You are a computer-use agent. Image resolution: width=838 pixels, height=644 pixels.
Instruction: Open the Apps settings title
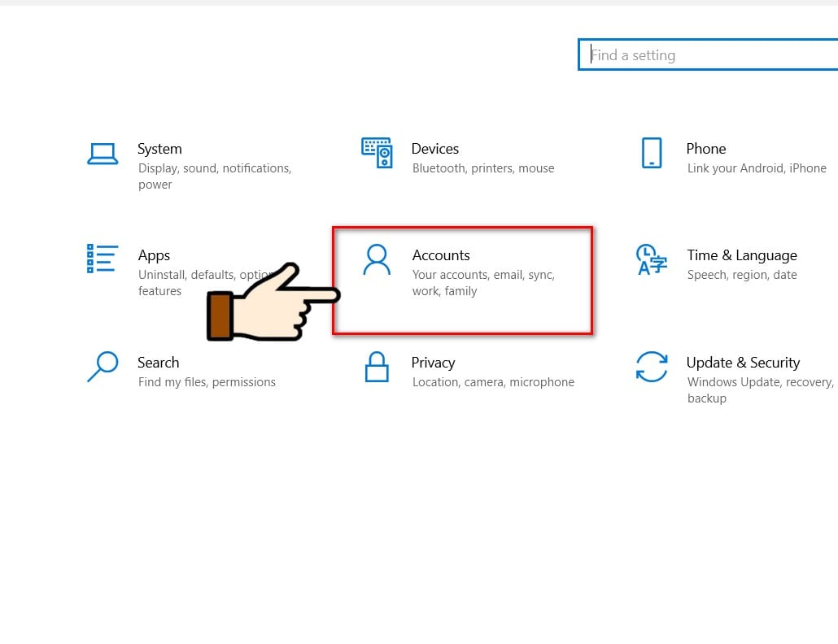coord(154,256)
